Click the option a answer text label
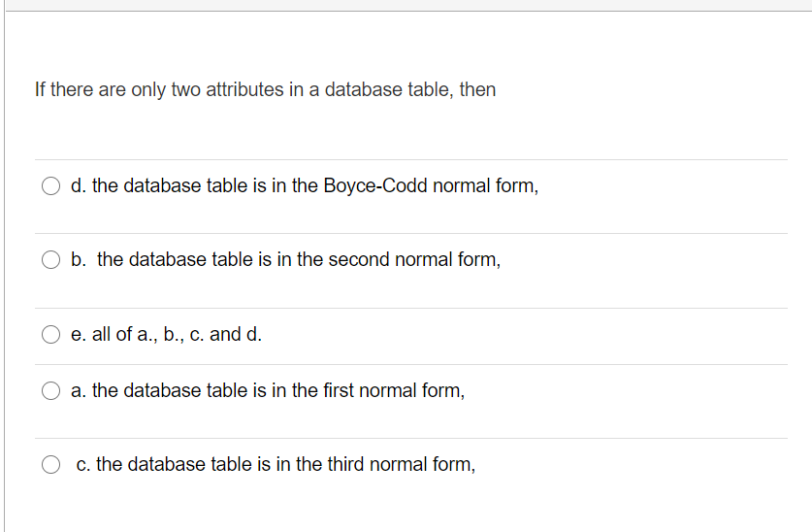Screen dimensions: 812x532 coord(268,390)
